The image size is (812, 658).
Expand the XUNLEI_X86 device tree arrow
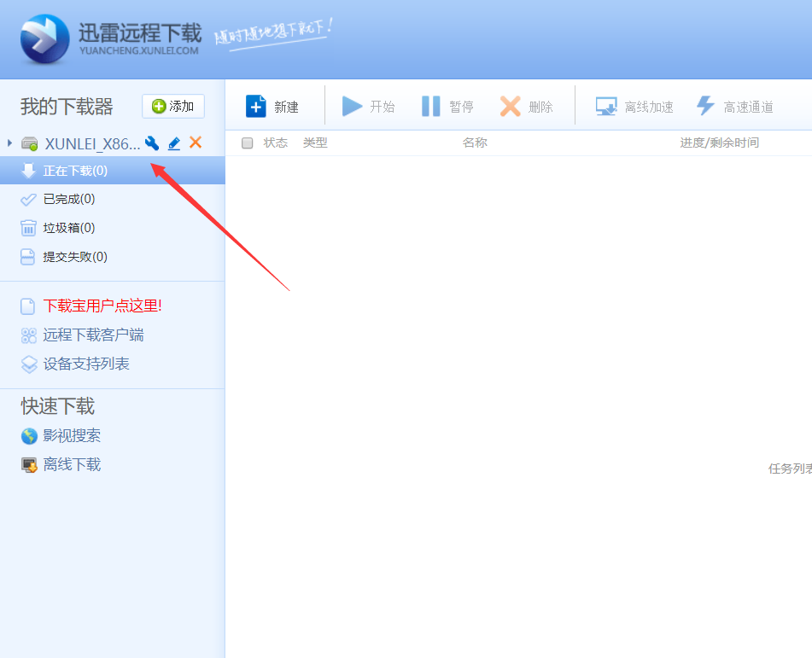pyautogui.click(x=9, y=143)
